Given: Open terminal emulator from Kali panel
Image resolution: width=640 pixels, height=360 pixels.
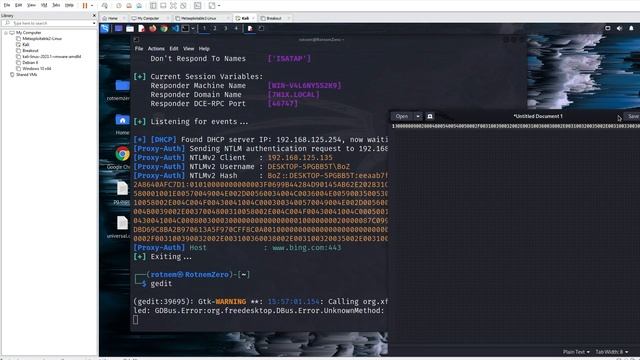Looking at the screenshot, I should (185, 28).
